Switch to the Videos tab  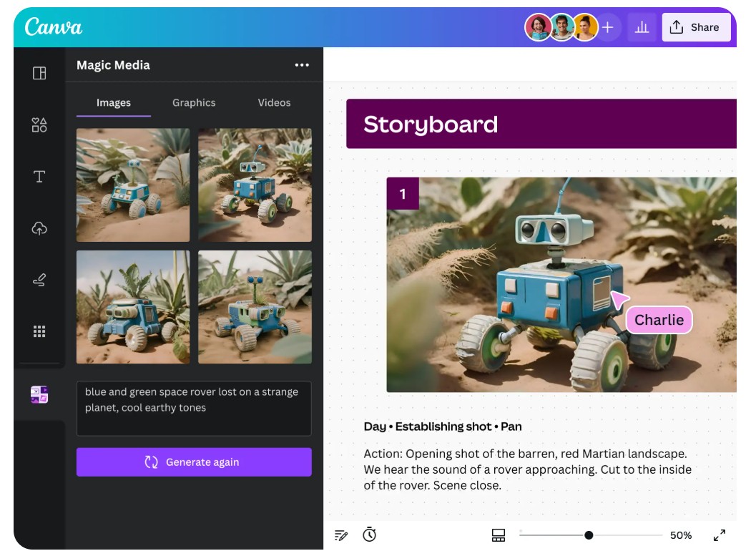(274, 102)
